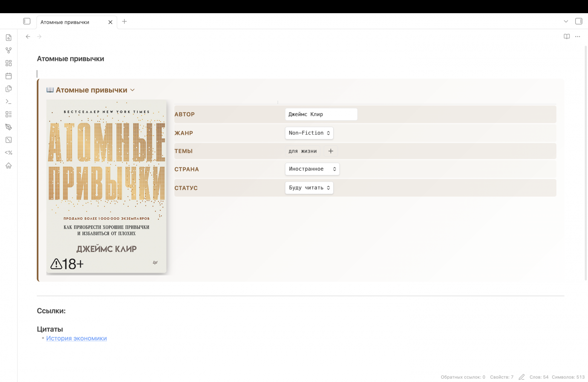Click the pen tool ribbon icon
588x382 pixels.
(9, 127)
